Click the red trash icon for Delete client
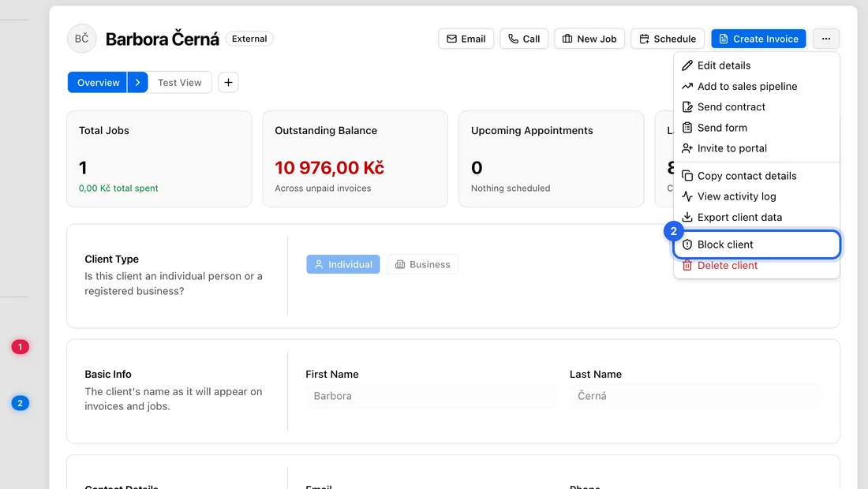 pyautogui.click(x=687, y=266)
